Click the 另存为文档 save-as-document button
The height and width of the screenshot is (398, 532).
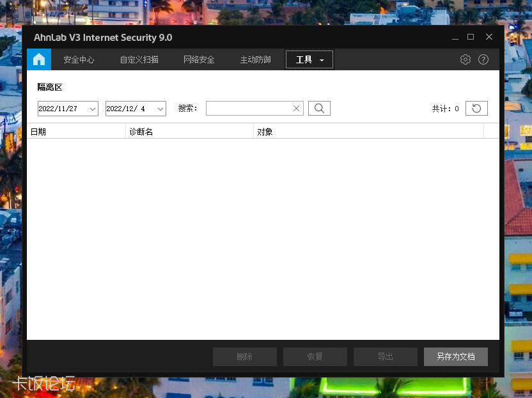(x=456, y=356)
